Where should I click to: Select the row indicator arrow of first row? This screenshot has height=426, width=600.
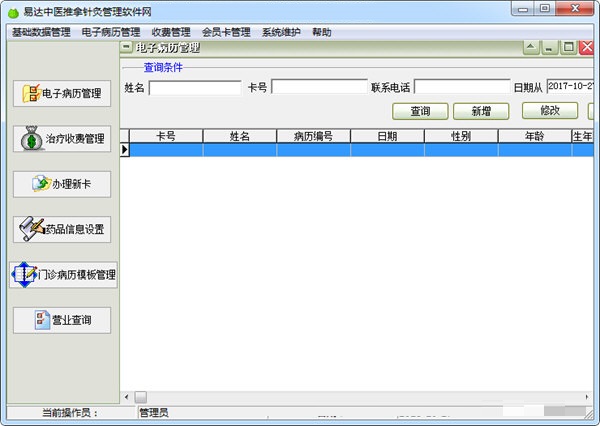(125, 150)
